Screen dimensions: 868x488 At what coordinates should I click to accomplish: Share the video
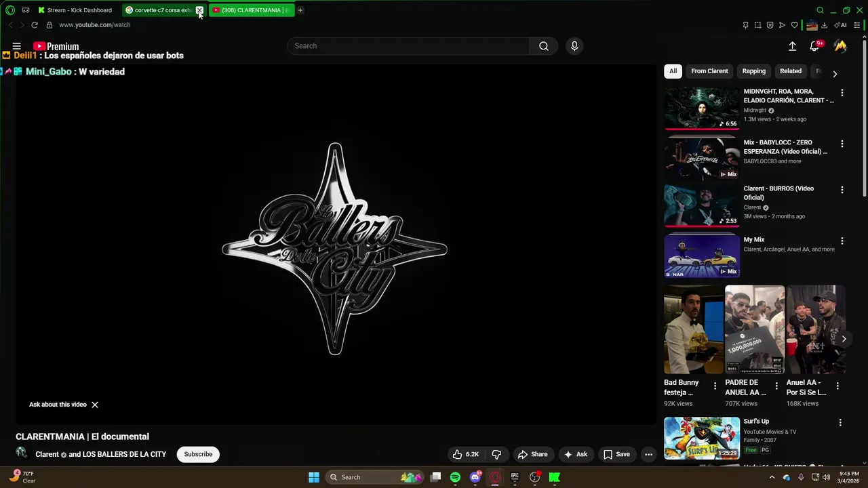(x=532, y=454)
